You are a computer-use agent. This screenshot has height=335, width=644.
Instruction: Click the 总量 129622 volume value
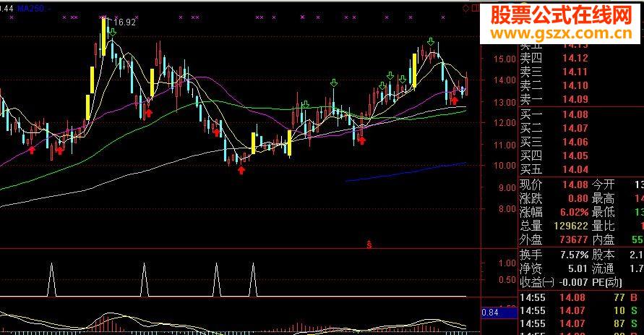pos(571,226)
